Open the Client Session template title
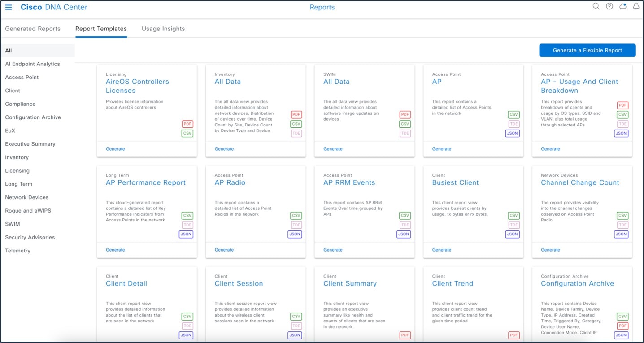 pos(239,283)
